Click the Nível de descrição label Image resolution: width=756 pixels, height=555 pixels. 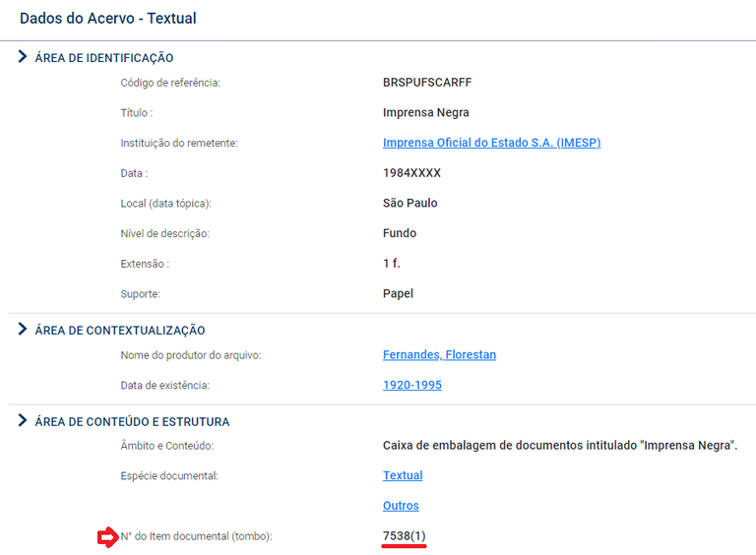(165, 233)
